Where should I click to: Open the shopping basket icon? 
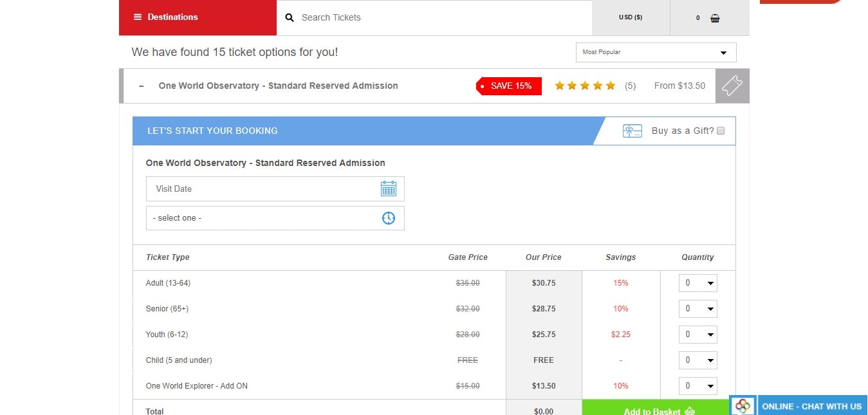click(x=715, y=18)
